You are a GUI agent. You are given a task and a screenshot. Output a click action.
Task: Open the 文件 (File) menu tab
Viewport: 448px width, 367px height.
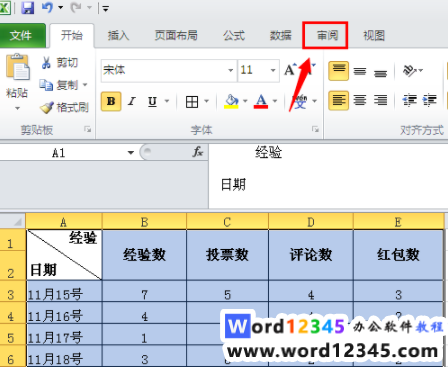point(21,35)
